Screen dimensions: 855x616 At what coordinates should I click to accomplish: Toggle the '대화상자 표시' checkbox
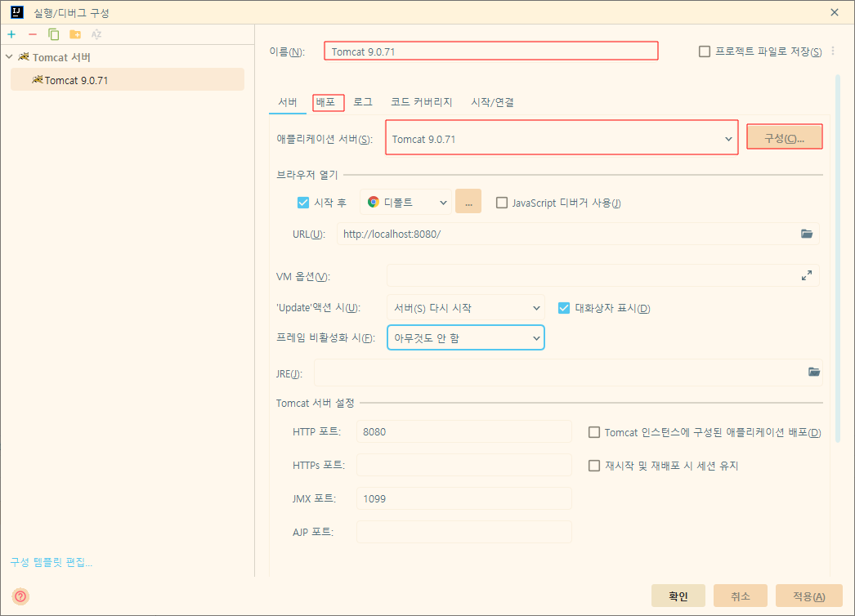tap(564, 308)
